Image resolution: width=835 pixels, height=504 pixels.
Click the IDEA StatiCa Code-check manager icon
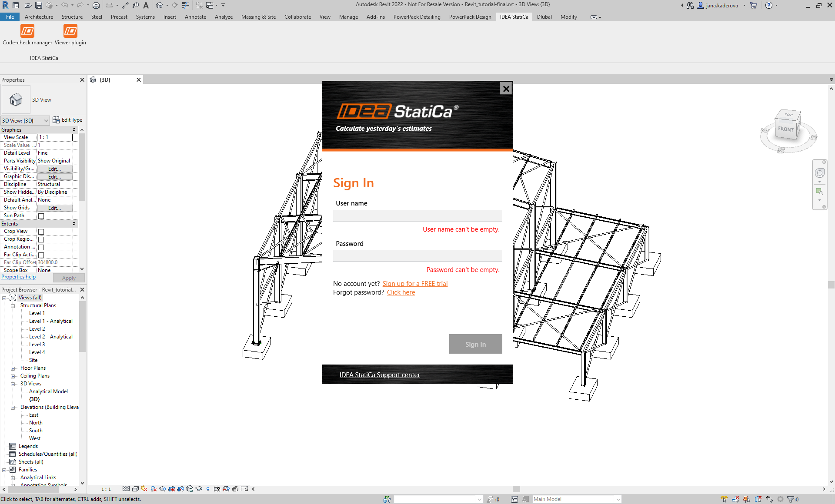pos(26,32)
